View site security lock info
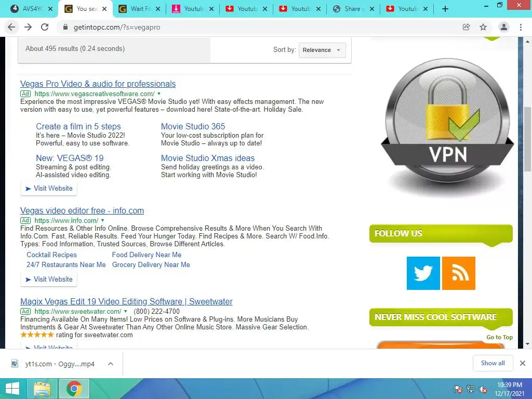532x399 pixels. pos(65,27)
